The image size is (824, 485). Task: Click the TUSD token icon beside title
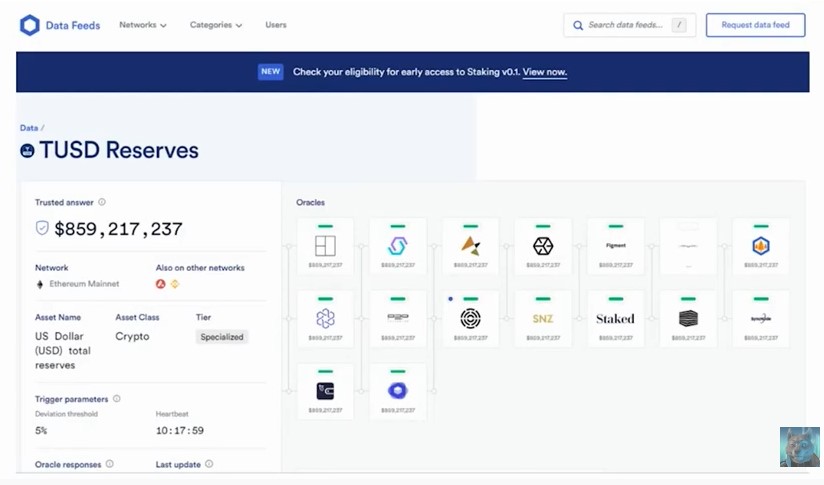(27, 151)
